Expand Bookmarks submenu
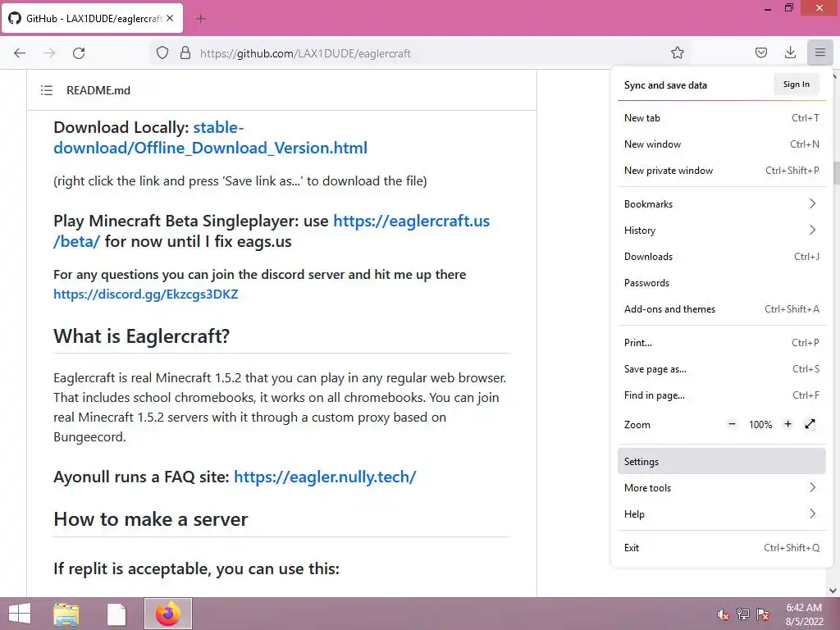 pos(722,204)
